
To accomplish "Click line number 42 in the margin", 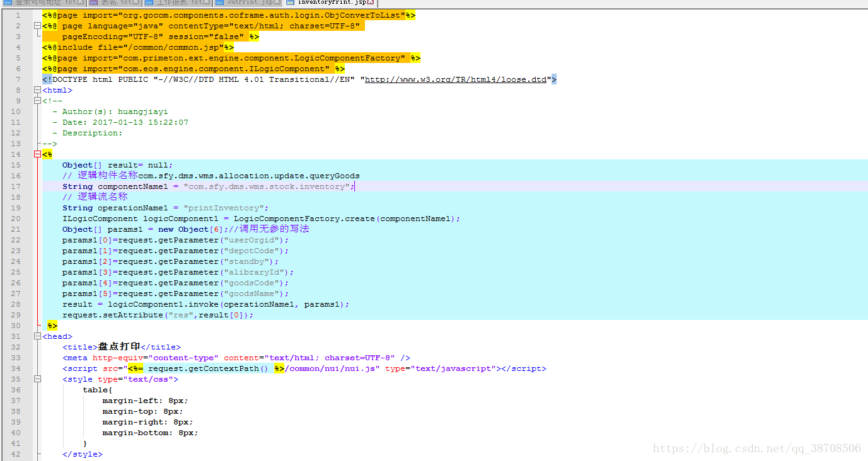I will (16, 454).
